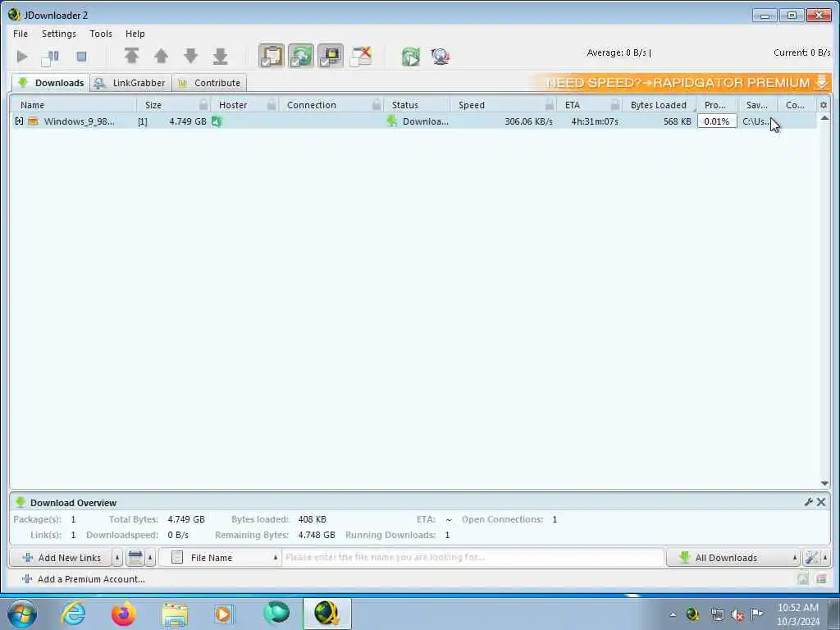Click the red list icon in bottom-right bar
The image size is (840, 630).
pos(820,578)
